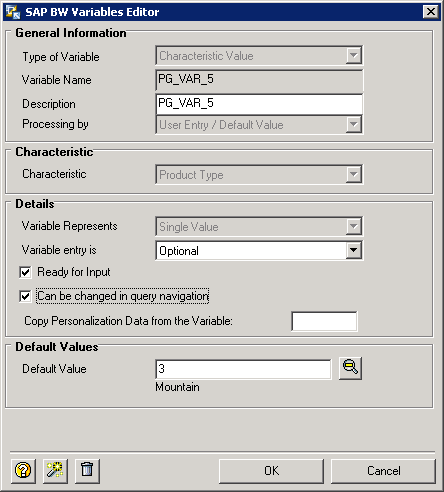
Task: Uncheck the Ready for Input checkbox
Action: [25, 272]
